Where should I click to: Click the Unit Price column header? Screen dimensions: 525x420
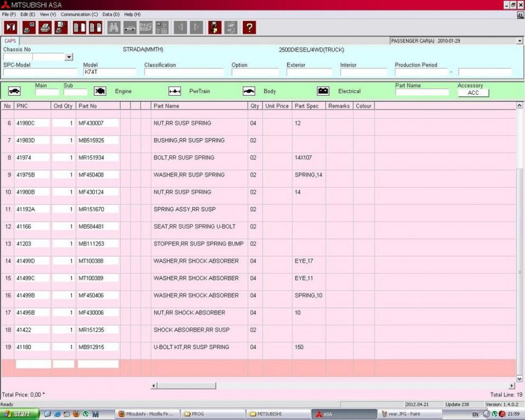tap(277, 106)
